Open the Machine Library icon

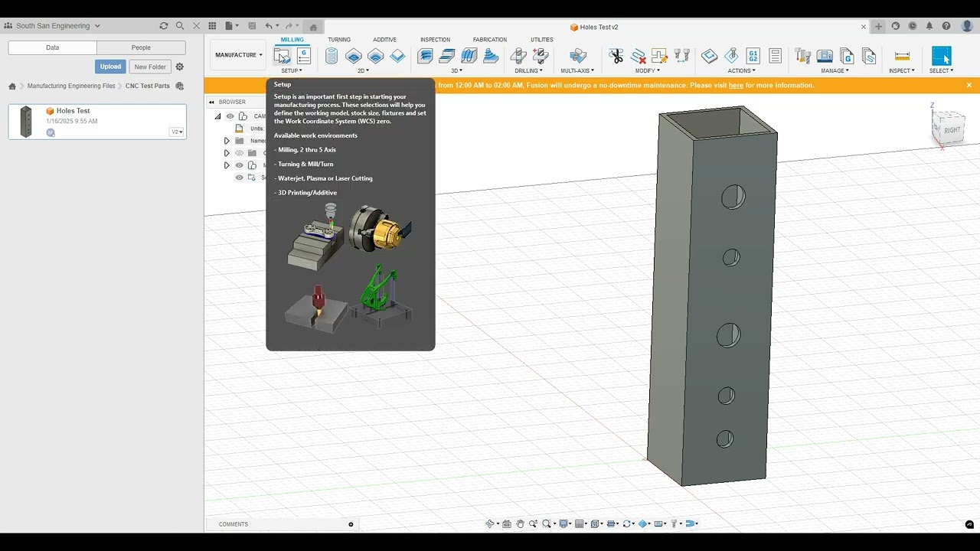click(x=825, y=56)
